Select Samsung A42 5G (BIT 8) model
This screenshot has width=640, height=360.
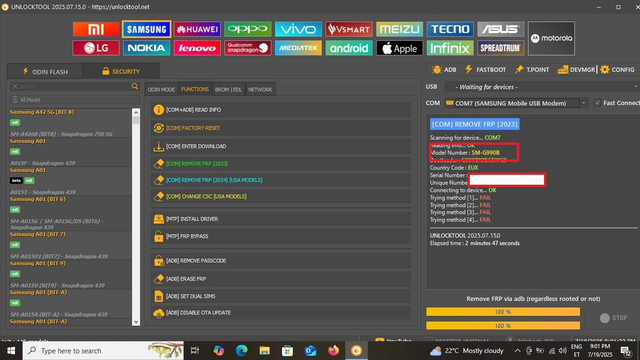(42, 112)
